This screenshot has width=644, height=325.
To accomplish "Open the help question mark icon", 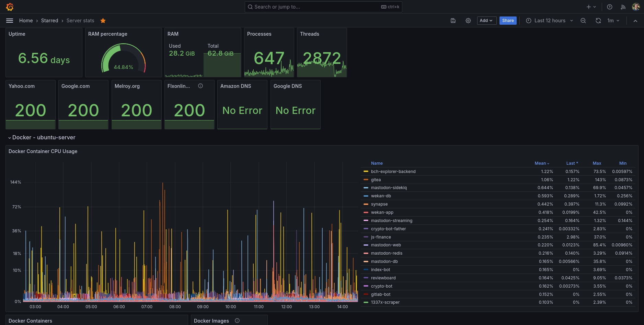I will point(610,7).
